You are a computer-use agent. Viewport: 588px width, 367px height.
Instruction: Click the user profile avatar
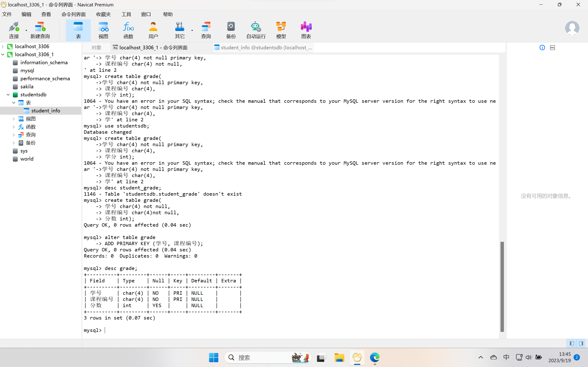(x=572, y=28)
